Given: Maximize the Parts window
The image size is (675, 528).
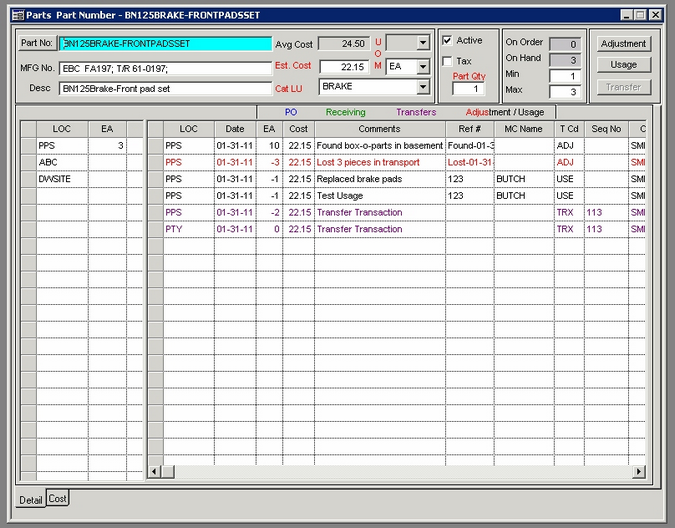Looking at the screenshot, I should (641, 15).
